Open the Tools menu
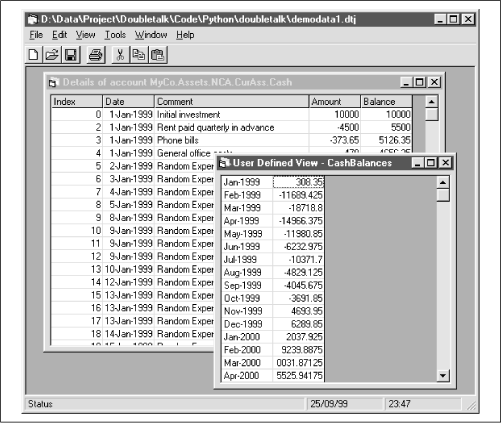Screen dimensions: 502x424 pos(115,35)
